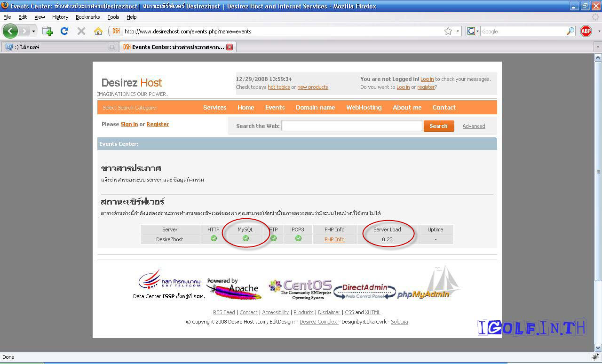
Task: Click the FTP green status check icon
Action: (273, 238)
